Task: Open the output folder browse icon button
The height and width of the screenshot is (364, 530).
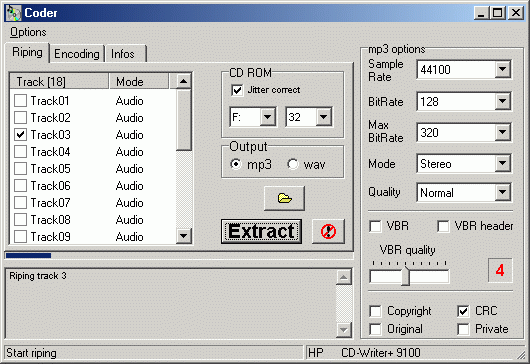Action: coord(284,198)
